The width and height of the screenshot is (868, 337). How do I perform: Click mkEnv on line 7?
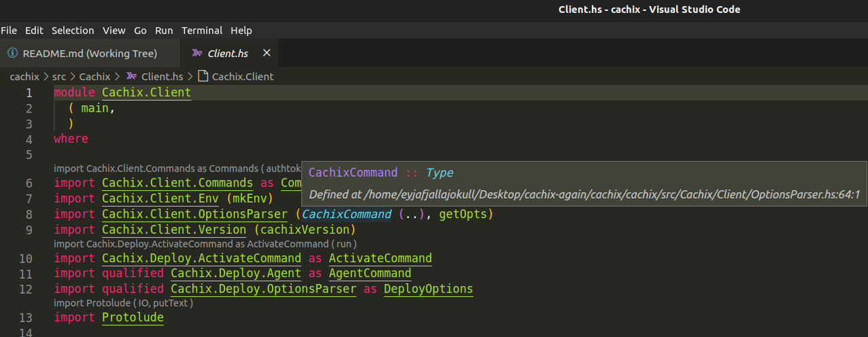(x=250, y=198)
